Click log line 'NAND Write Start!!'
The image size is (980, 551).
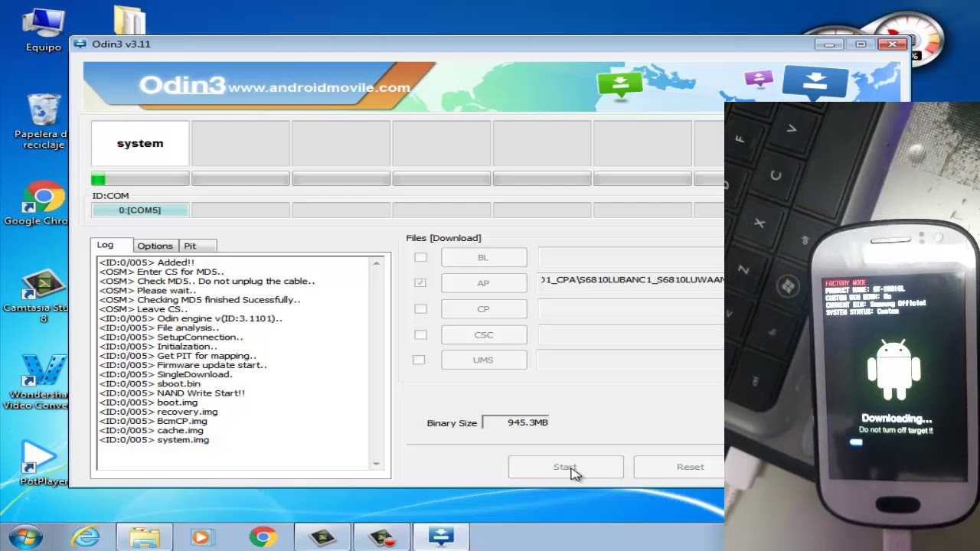coord(172,393)
